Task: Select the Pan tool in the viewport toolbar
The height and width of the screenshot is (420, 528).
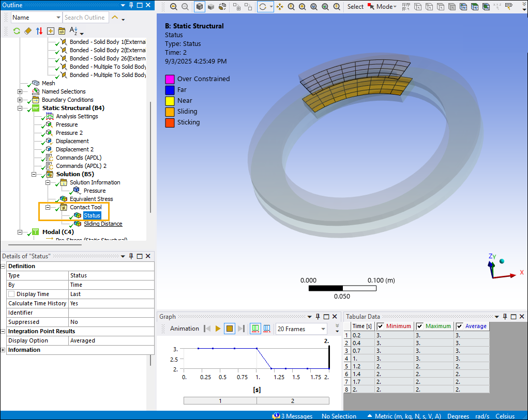Action: [280, 7]
